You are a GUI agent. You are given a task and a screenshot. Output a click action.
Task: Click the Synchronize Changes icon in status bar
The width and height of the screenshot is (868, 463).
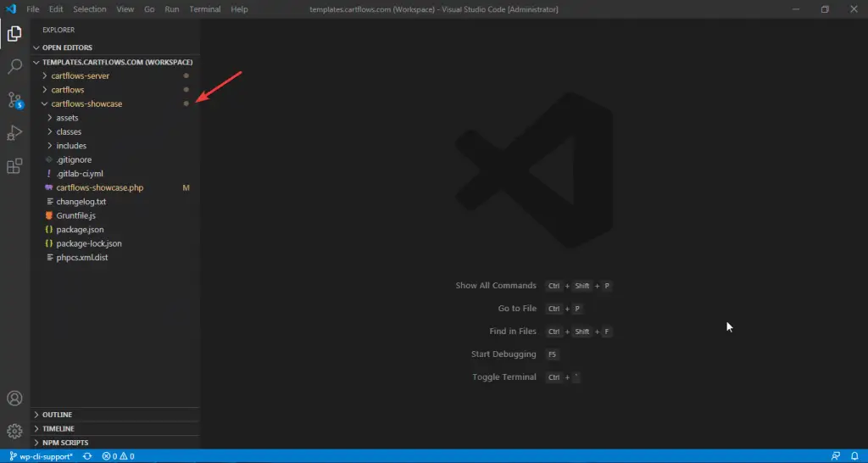tap(87, 456)
